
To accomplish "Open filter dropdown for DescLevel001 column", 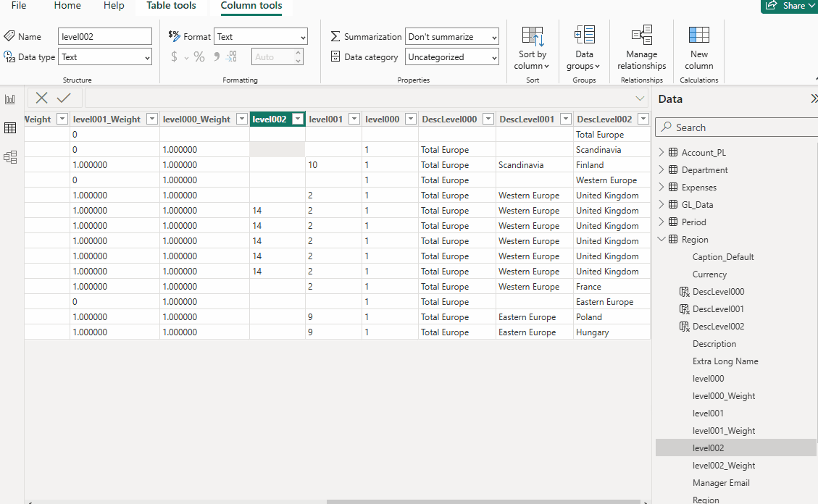I will [x=565, y=119].
